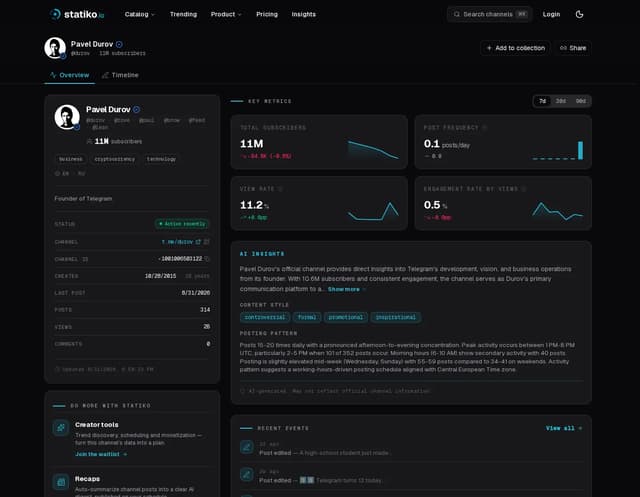Click the Active recently status badge

182,224
